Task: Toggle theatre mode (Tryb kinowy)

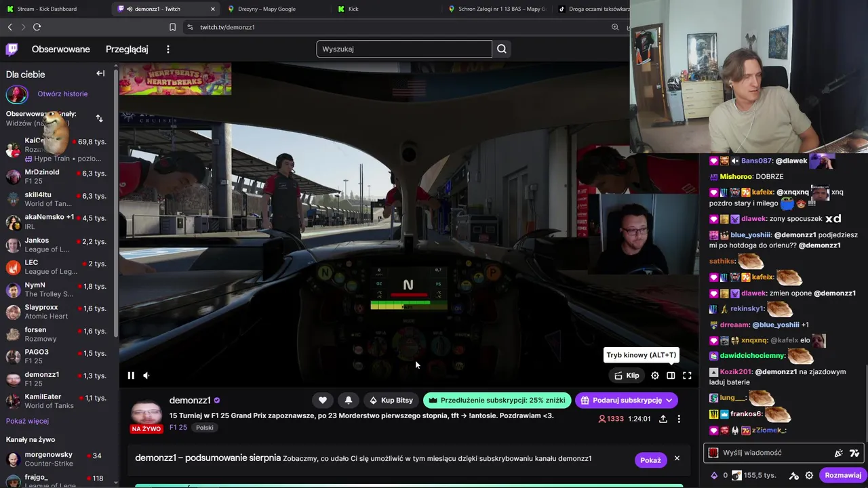Action: (x=671, y=375)
